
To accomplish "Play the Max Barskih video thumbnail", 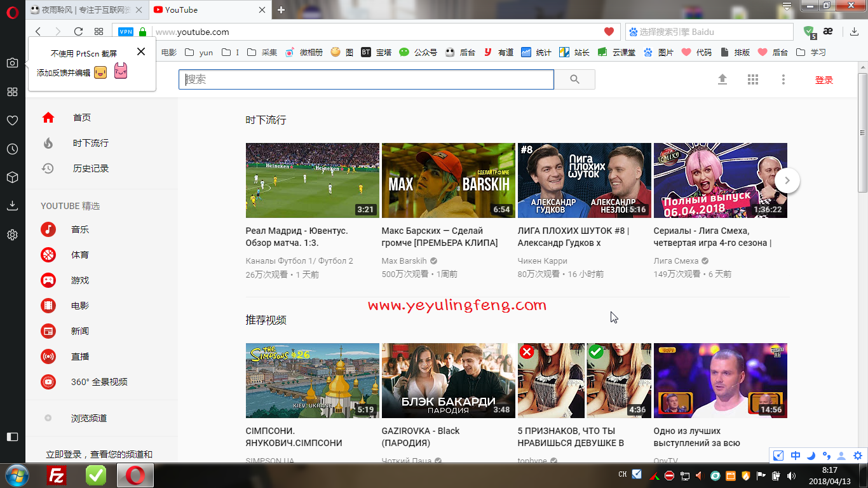I will click(x=449, y=180).
